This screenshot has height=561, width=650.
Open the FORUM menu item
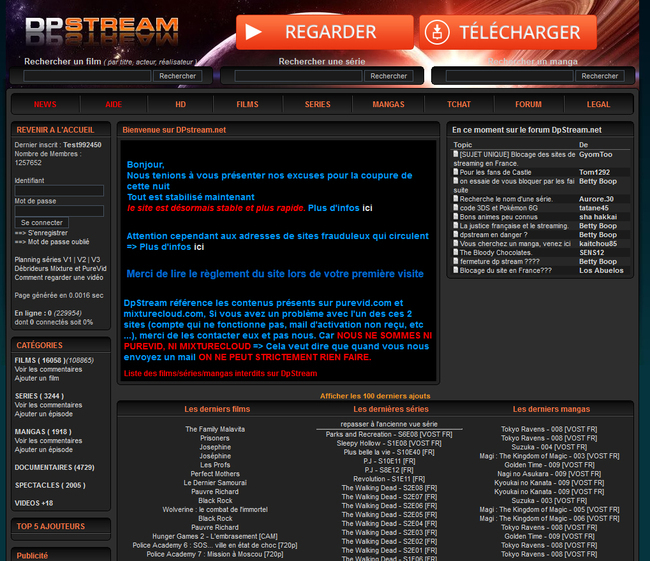(528, 104)
